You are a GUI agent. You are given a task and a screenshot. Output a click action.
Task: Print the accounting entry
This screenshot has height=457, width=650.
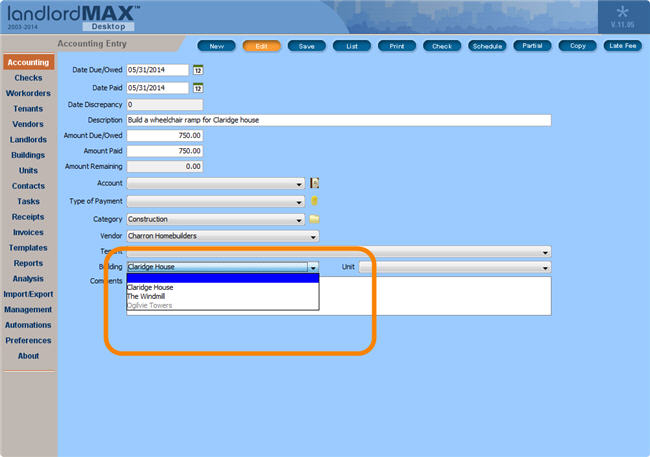397,46
